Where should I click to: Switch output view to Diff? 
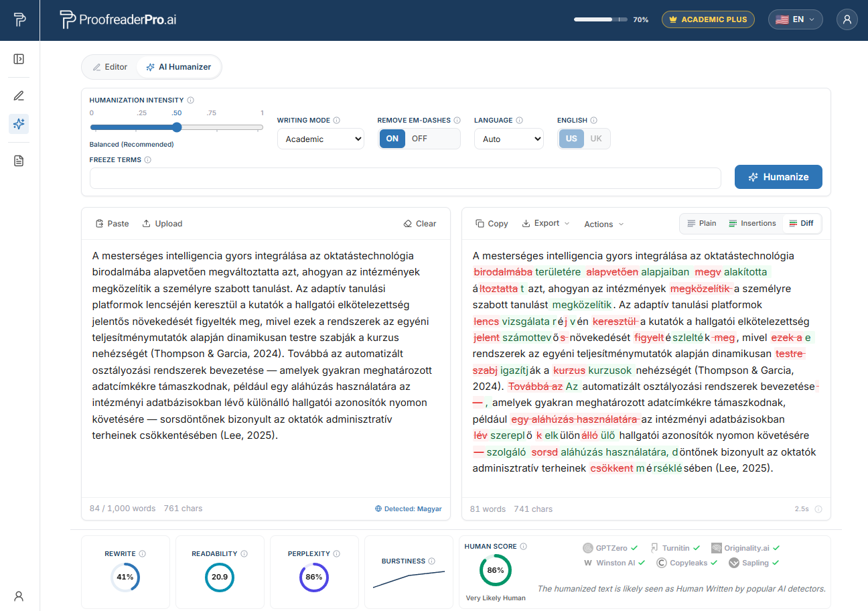point(802,223)
